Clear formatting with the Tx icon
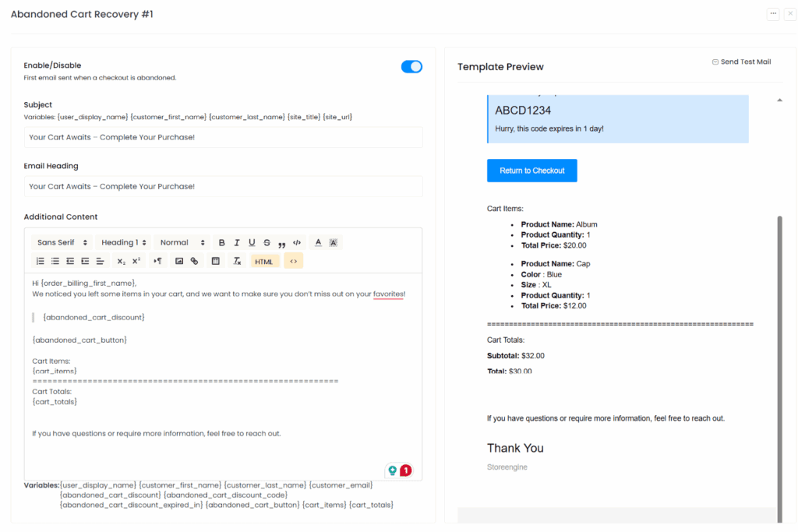 pos(237,261)
